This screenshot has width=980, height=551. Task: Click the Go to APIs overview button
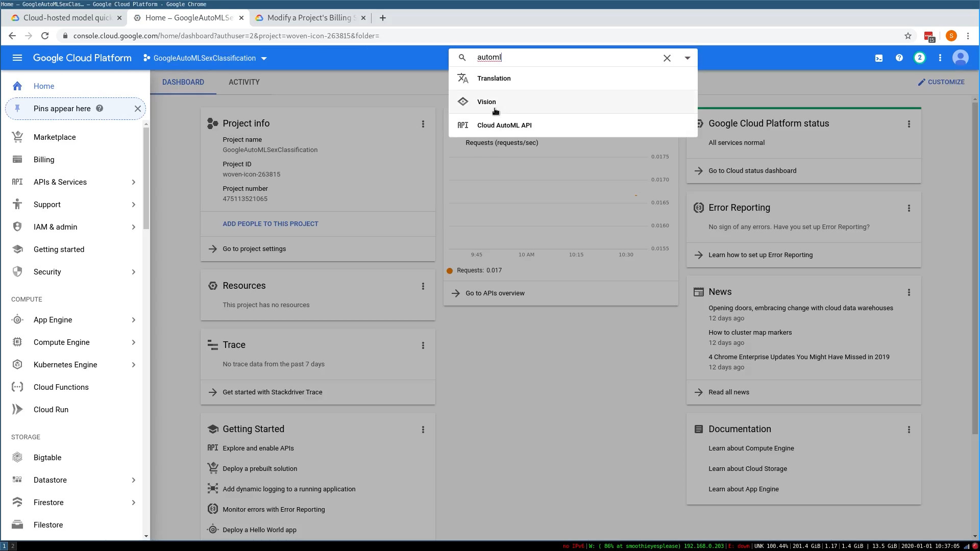(495, 293)
